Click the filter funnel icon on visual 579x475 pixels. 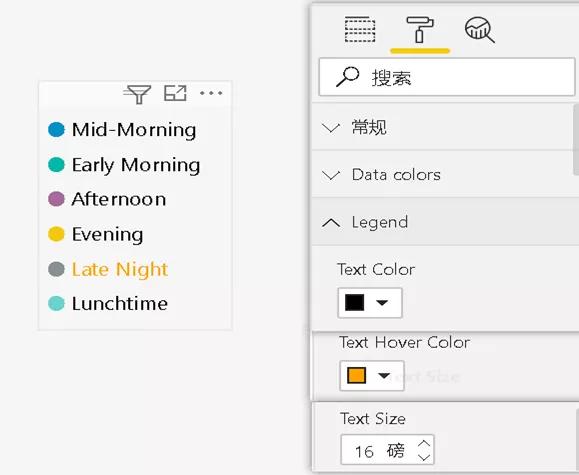click(x=137, y=94)
